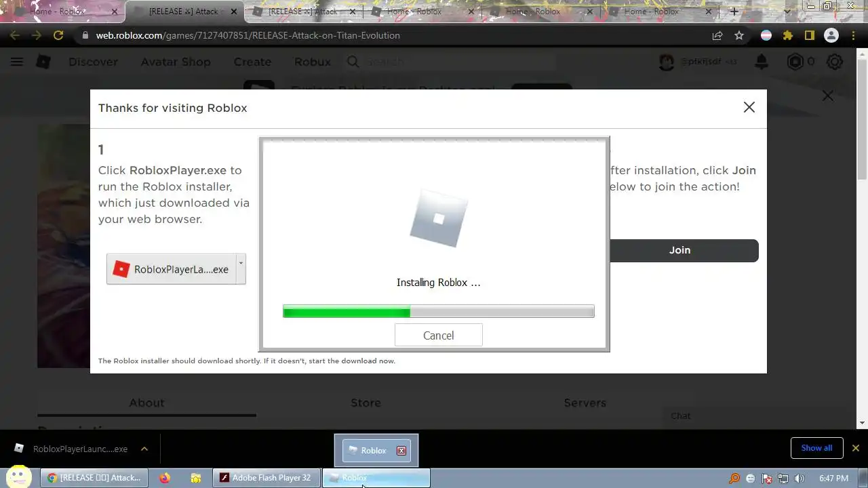View site info via the padlock icon

85,35
